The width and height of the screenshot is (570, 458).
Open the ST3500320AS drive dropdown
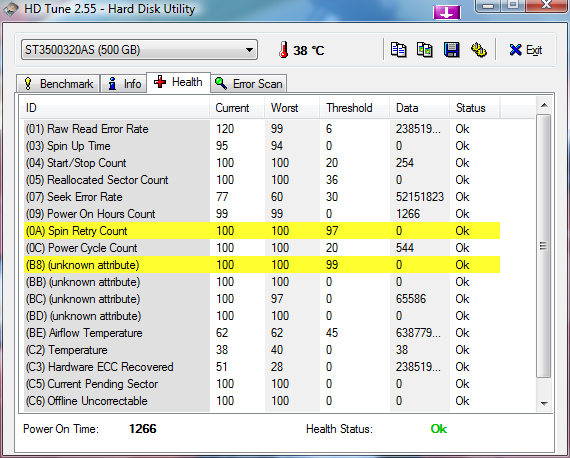click(140, 50)
